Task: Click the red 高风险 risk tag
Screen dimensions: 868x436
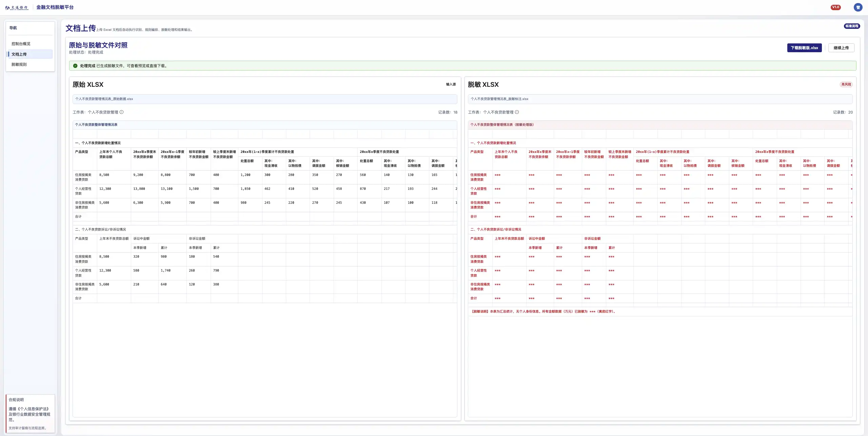Action: (846, 84)
